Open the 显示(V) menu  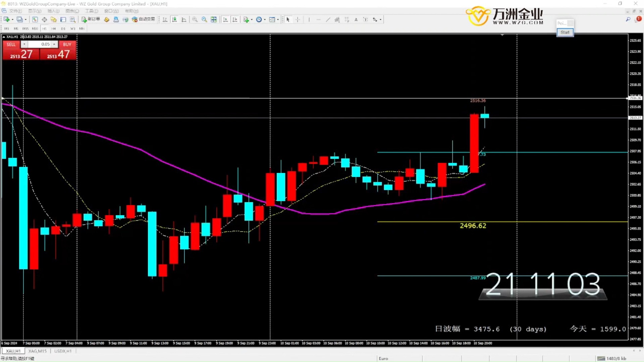click(x=35, y=11)
